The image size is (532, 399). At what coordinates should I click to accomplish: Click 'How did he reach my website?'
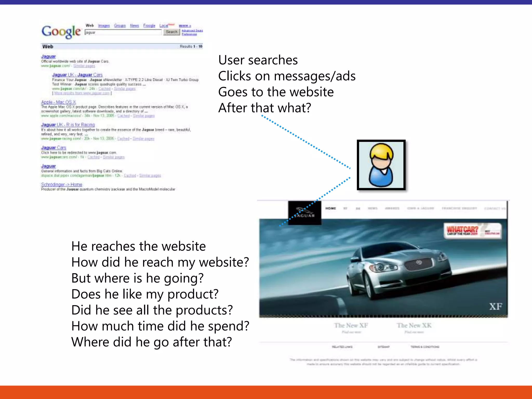click(160, 262)
